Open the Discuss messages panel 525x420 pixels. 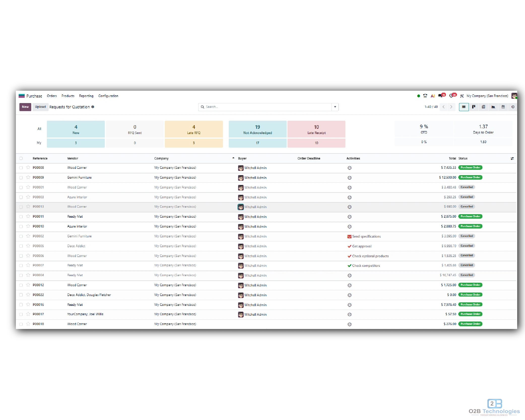440,96
